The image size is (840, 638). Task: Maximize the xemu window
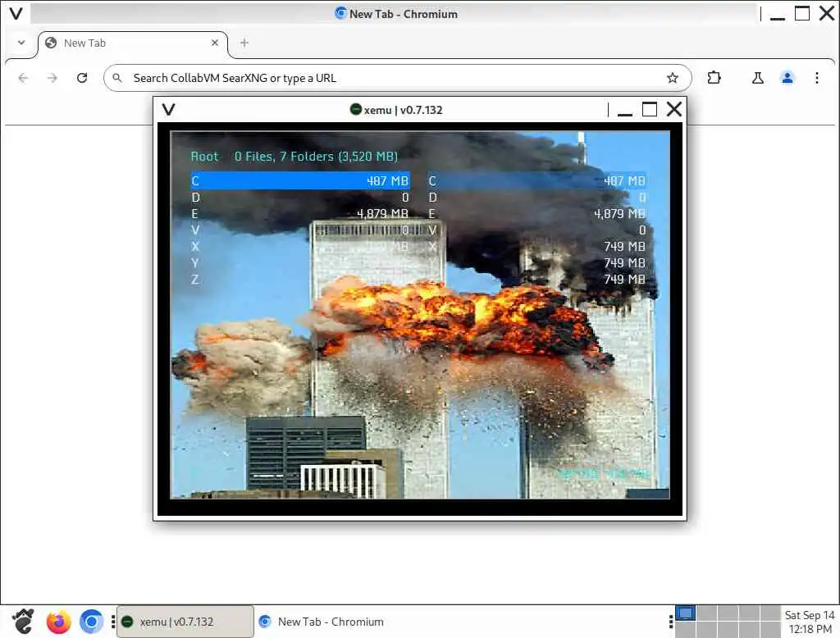click(650, 110)
